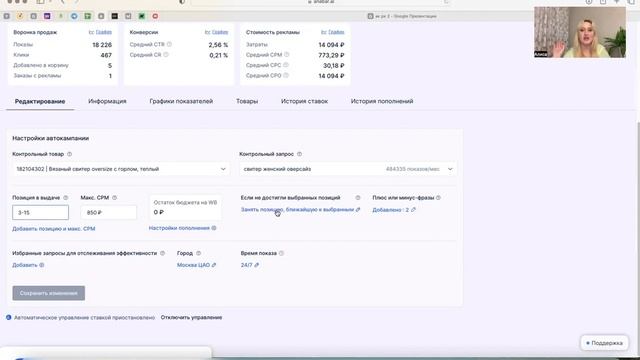Click pencil icon next to Добавлено: 2
640x360 pixels.
coord(413,210)
